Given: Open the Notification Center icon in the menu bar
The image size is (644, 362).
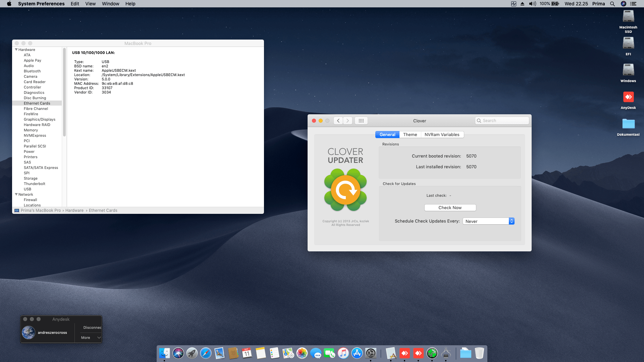Looking at the screenshot, I should 633,4.
